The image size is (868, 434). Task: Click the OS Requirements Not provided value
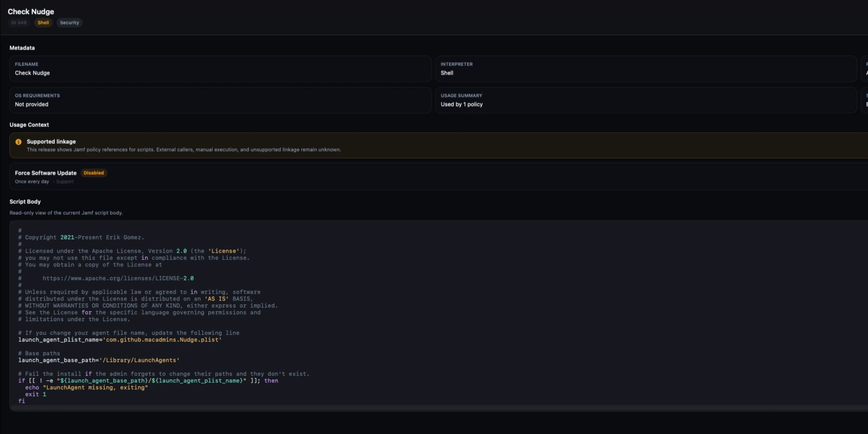pyautogui.click(x=31, y=104)
